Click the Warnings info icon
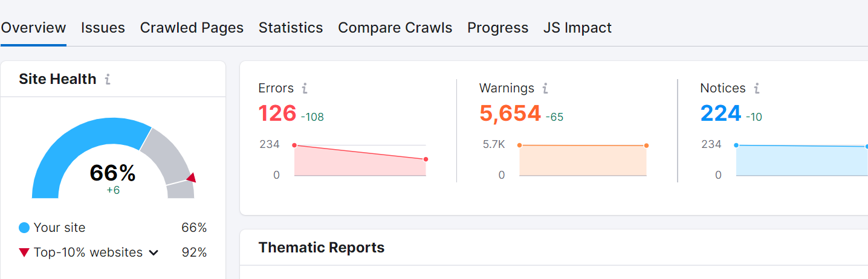Viewport: 868px width, 279px height. tap(545, 89)
